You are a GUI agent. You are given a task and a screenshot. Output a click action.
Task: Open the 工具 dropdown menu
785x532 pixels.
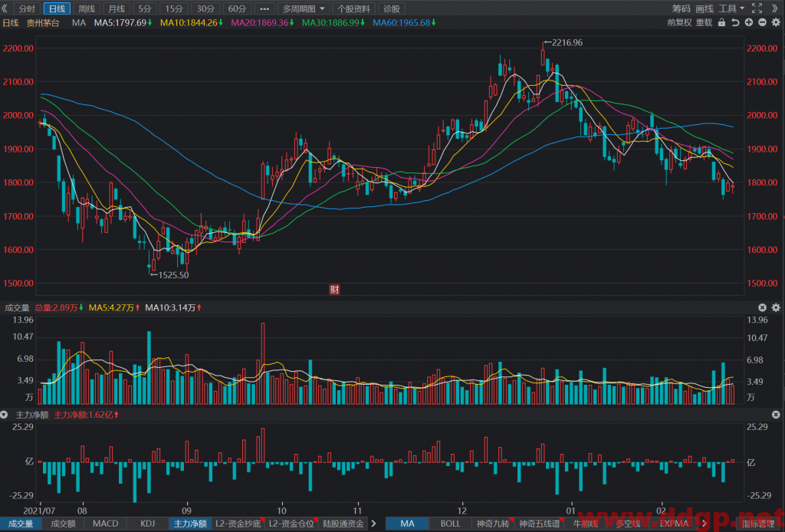731,8
